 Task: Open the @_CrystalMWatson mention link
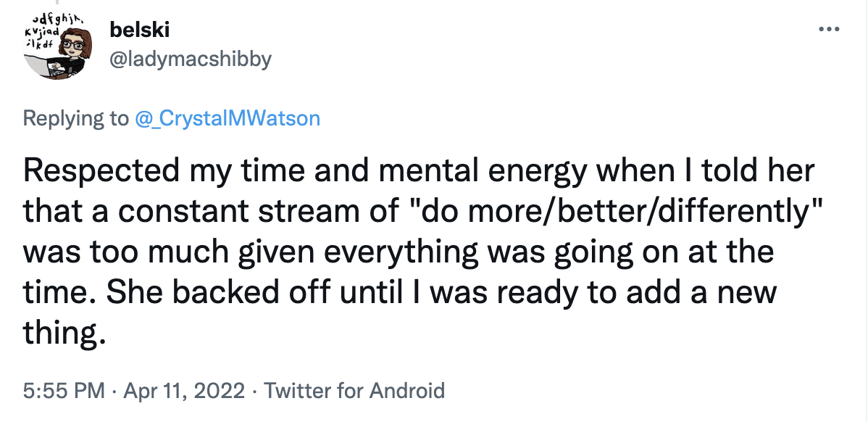pyautogui.click(x=228, y=118)
